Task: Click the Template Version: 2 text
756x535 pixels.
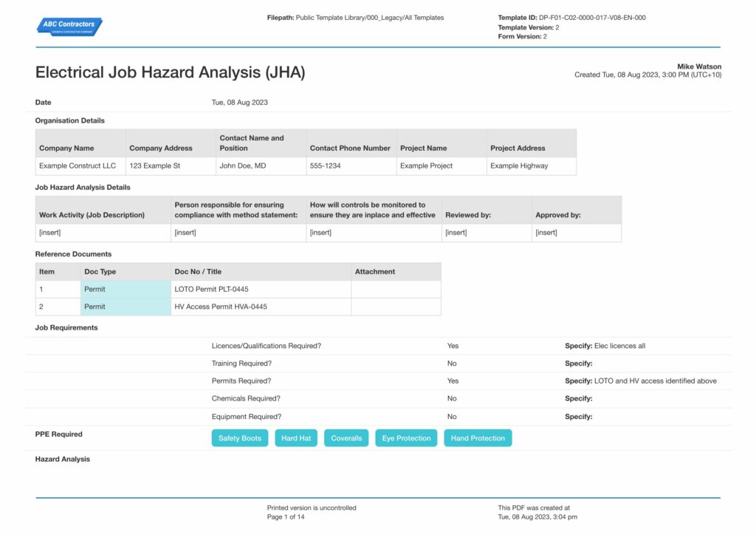Action: click(x=529, y=27)
